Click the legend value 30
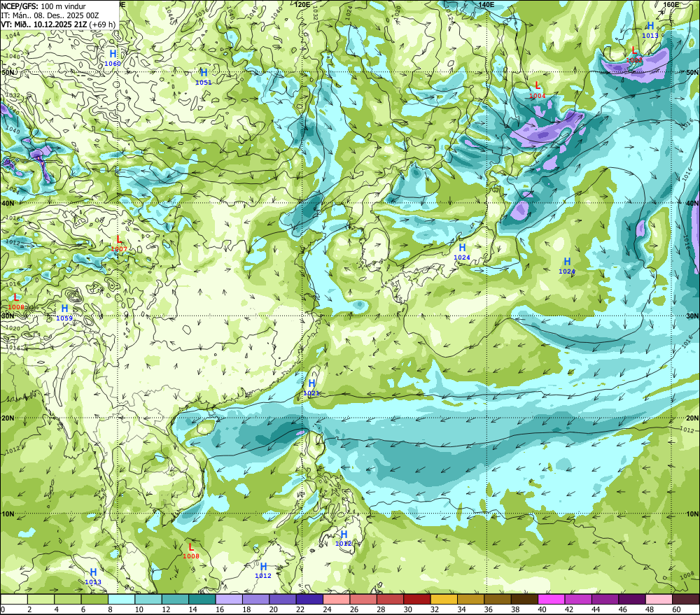This screenshot has height=615, width=700. (407, 609)
